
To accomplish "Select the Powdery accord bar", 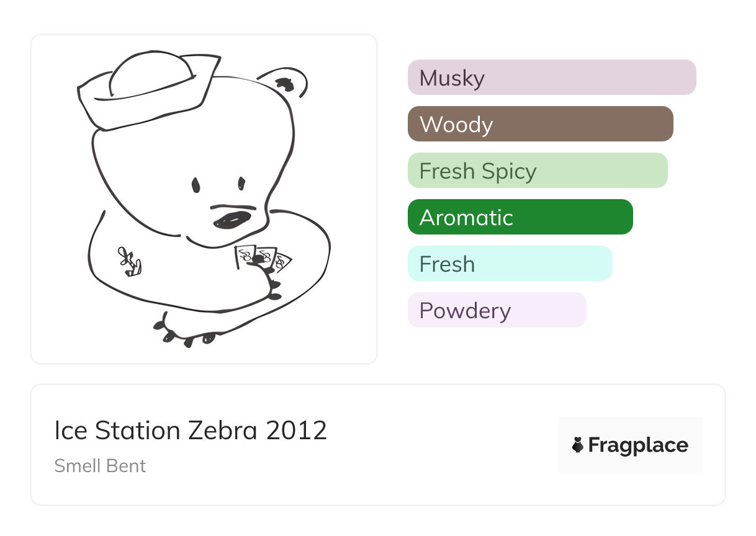I will click(497, 310).
